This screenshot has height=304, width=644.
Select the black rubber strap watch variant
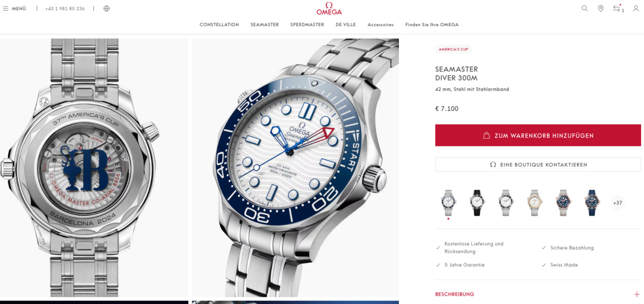[477, 203]
